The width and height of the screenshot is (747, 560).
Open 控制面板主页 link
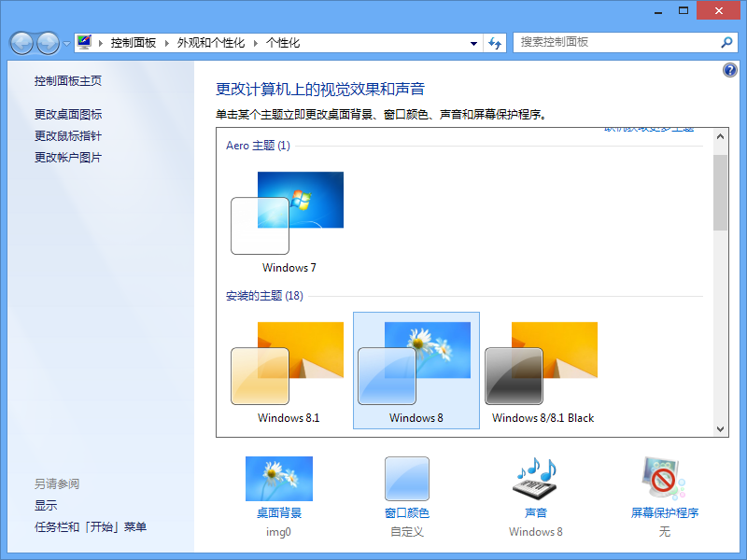(68, 81)
